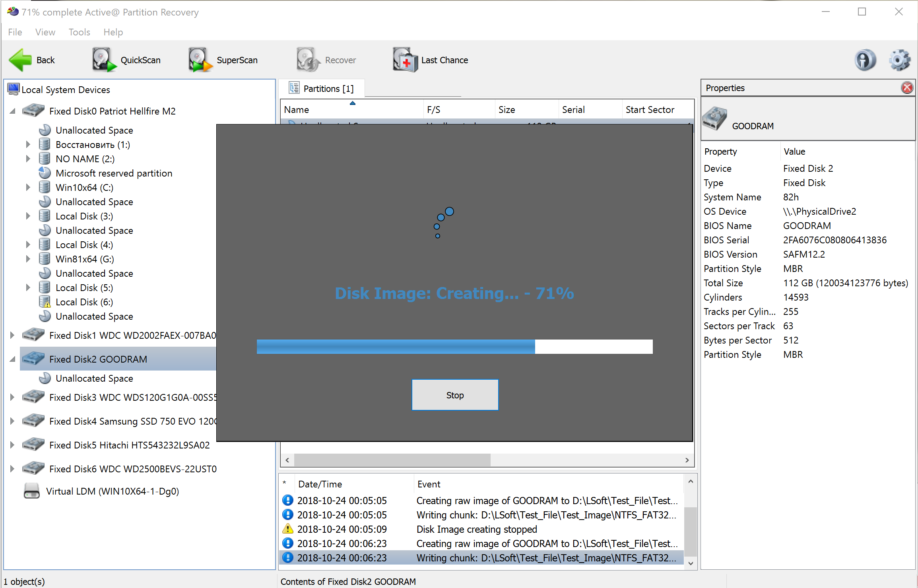Collapse the Fixed Disk0 Patriot Hellfire tree
Screen dimensions: 918x588
(x=12, y=111)
